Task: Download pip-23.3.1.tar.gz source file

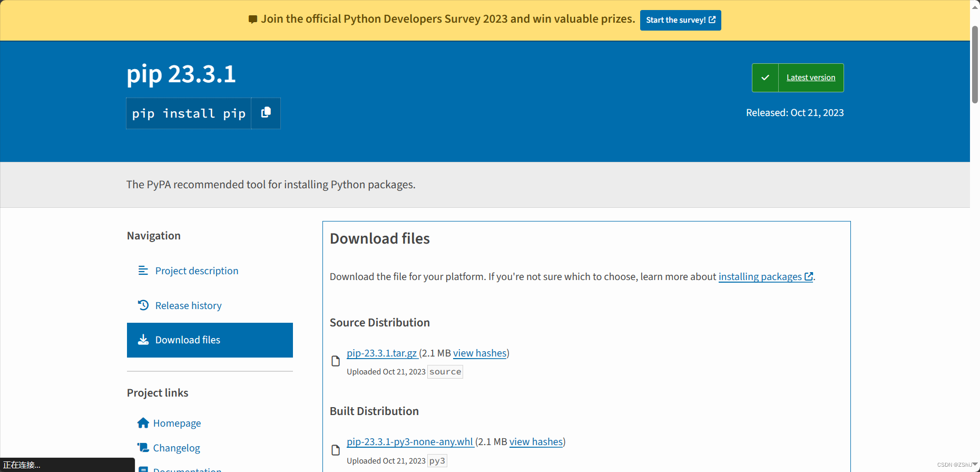Action: click(382, 353)
